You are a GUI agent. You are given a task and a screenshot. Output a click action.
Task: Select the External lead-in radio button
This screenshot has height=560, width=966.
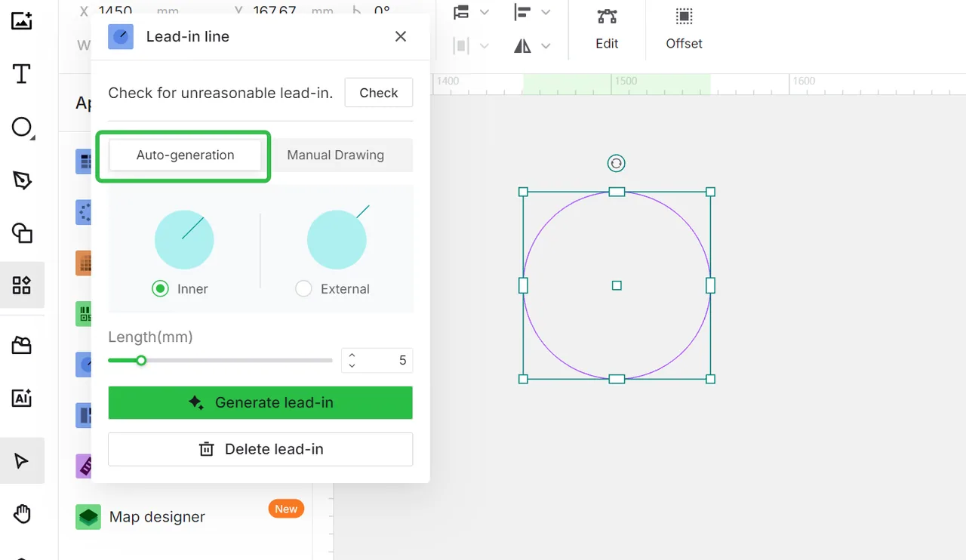(x=303, y=288)
